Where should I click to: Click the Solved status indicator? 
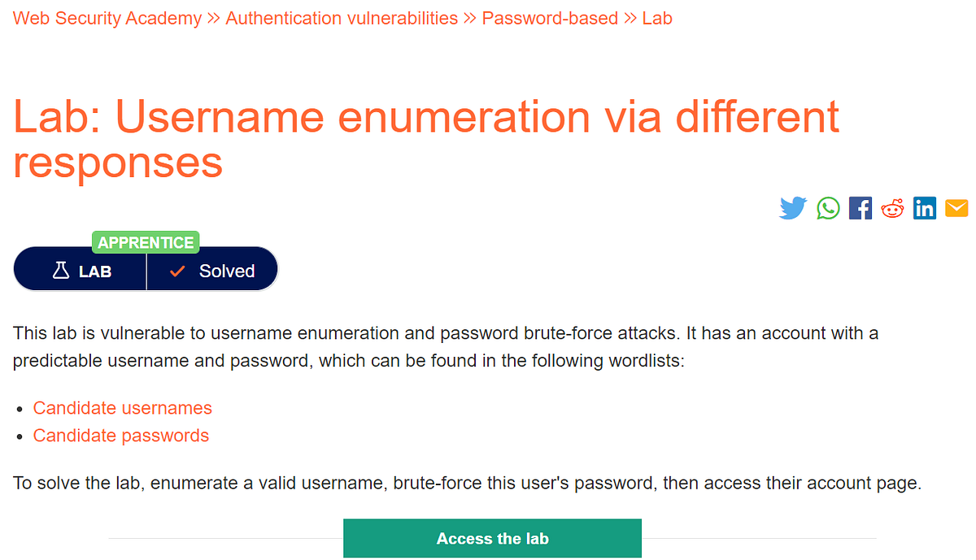(211, 271)
